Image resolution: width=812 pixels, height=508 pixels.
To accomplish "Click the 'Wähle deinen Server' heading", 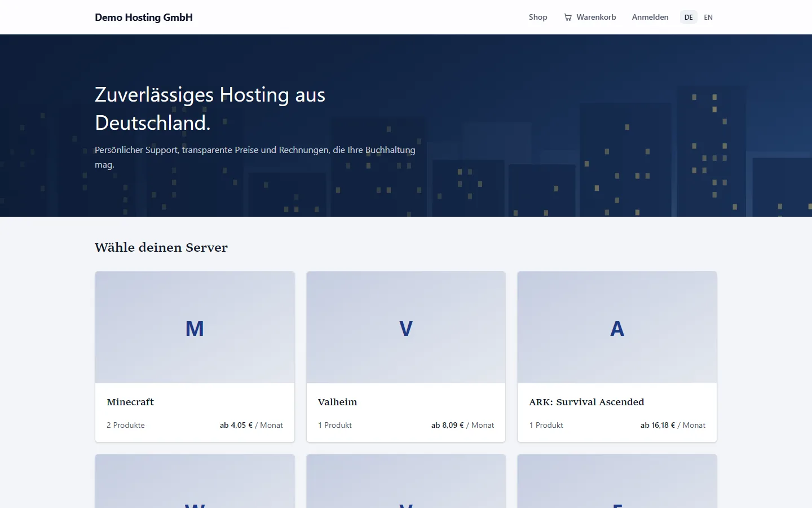I will point(161,247).
